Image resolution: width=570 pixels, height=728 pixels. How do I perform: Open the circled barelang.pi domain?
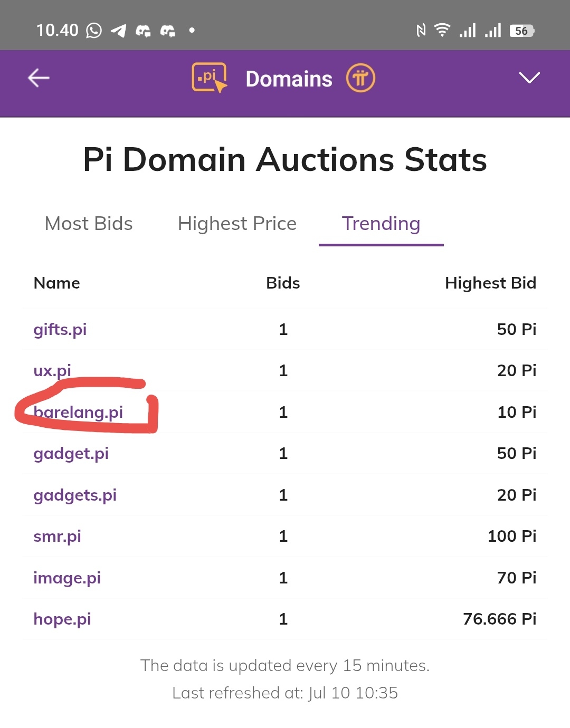78,412
